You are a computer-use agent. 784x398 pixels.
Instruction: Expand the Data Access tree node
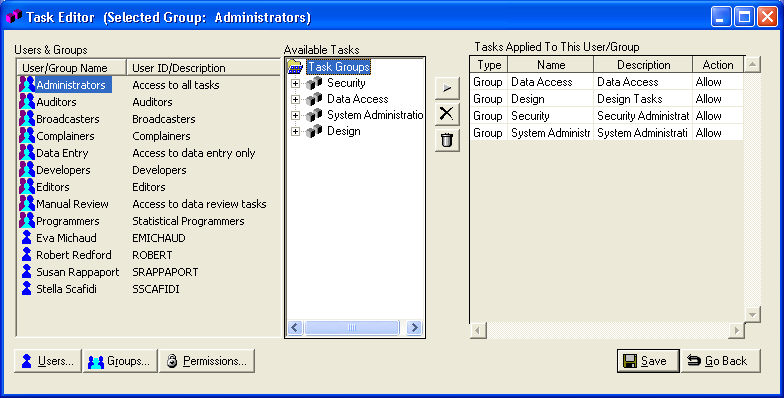click(296, 100)
